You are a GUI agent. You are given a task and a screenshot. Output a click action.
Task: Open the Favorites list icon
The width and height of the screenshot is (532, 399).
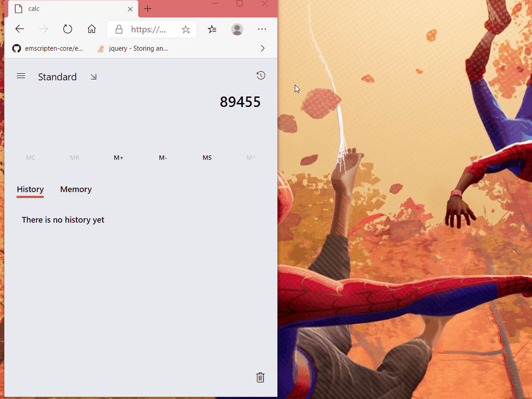click(212, 29)
